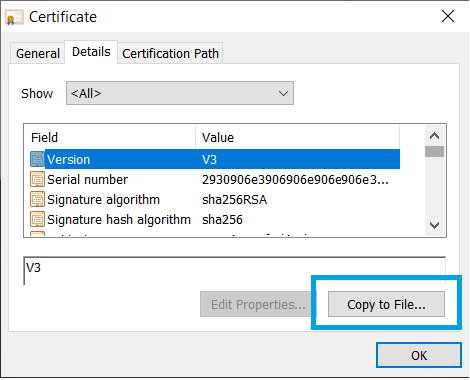Open the Show <All> dropdown
This screenshot has width=470, height=380.
pyautogui.click(x=180, y=93)
